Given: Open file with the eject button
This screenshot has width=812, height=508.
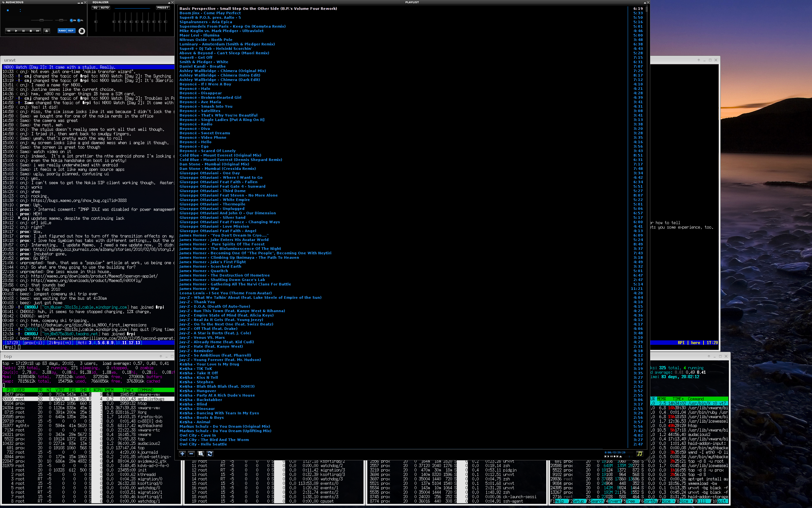Looking at the screenshot, I should 47,30.
